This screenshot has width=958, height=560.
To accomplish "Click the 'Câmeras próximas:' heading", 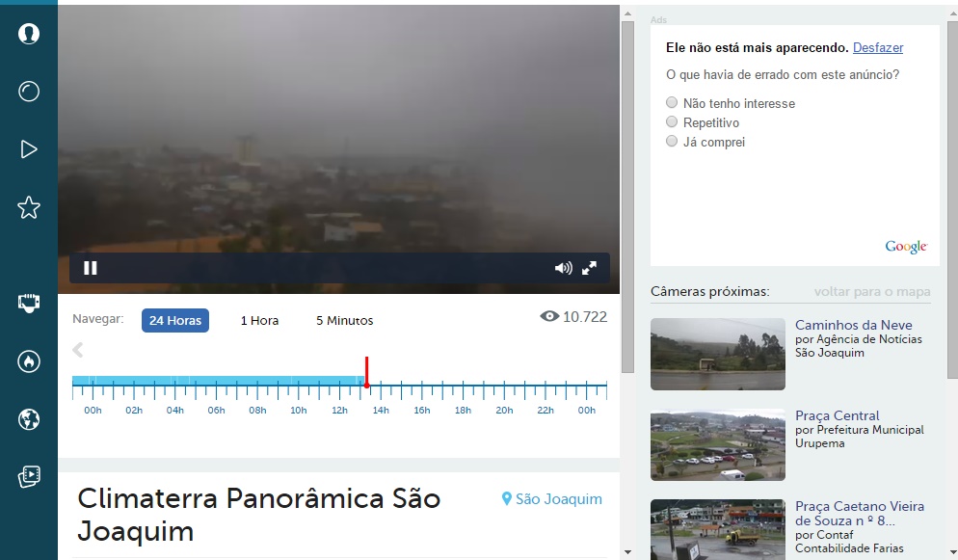I will point(710,291).
